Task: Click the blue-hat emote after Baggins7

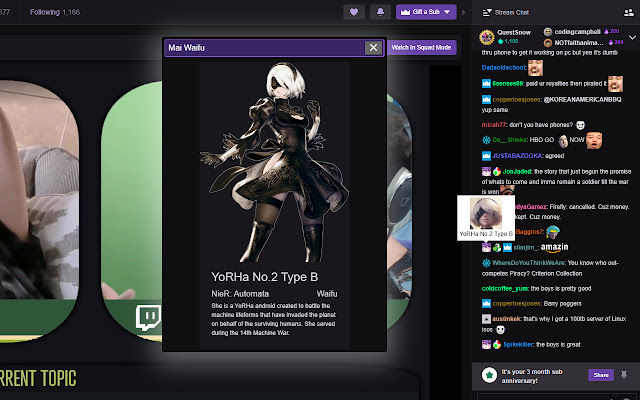Action: [553, 232]
